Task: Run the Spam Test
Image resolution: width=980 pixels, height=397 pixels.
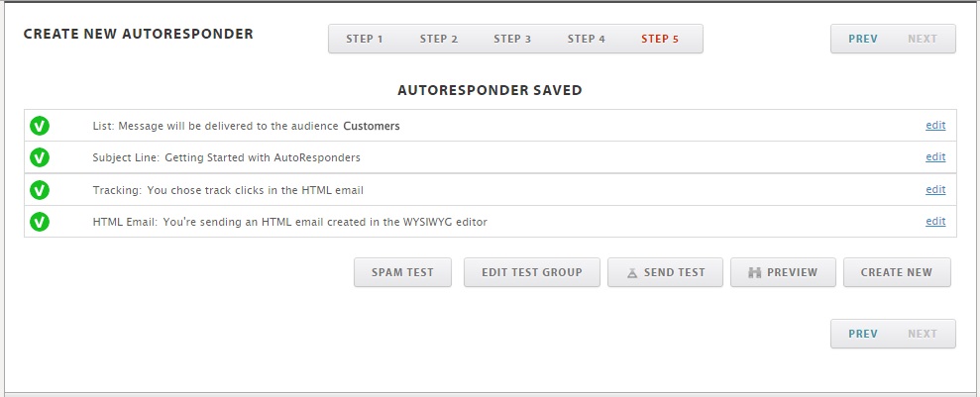Action: click(x=402, y=272)
